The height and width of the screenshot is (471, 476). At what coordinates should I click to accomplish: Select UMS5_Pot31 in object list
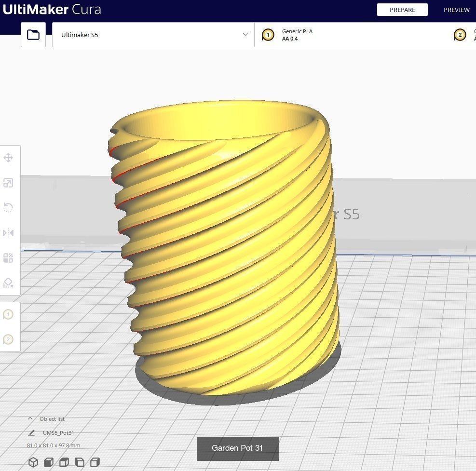tap(58, 433)
